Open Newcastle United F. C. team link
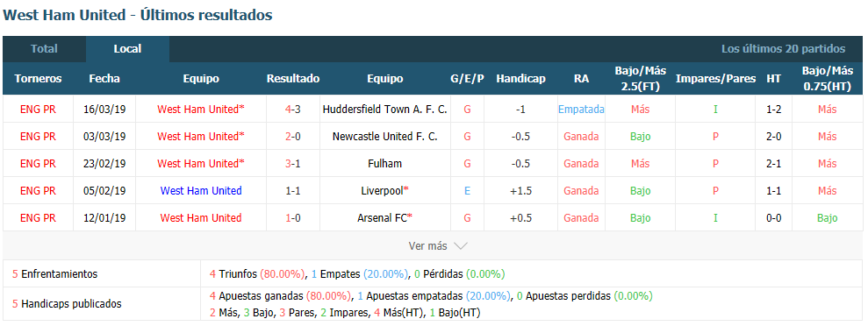This screenshot has height=326, width=868. coord(384,137)
